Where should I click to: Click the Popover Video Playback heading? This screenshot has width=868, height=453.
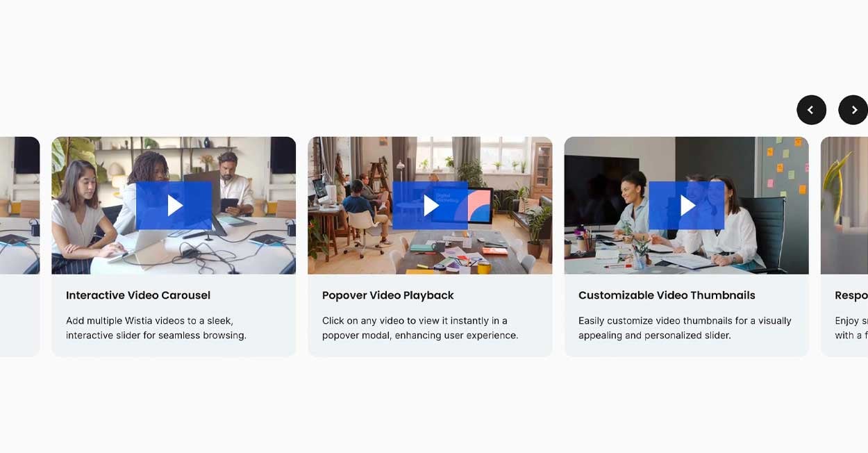coord(388,295)
